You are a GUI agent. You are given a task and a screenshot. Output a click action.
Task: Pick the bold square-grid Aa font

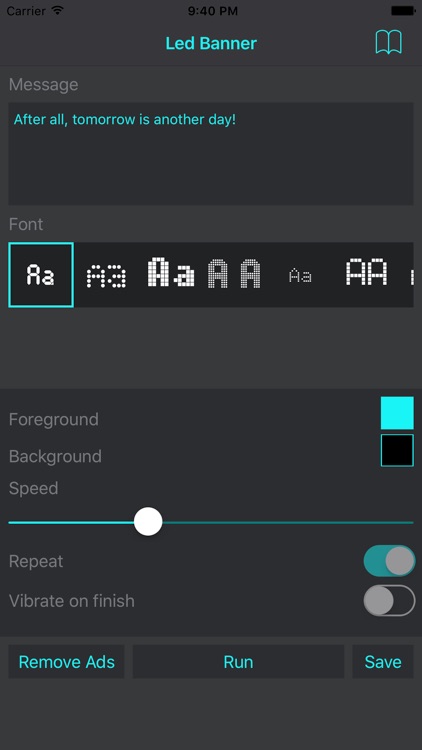tap(171, 272)
